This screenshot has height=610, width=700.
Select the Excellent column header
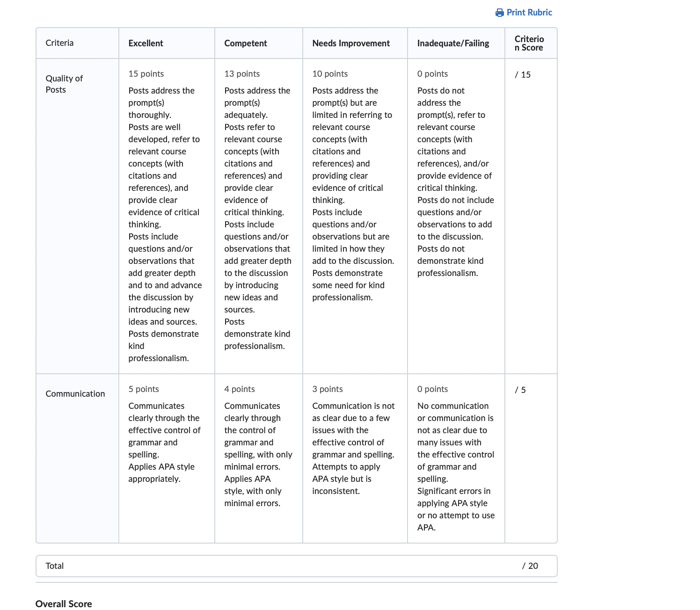(x=167, y=43)
